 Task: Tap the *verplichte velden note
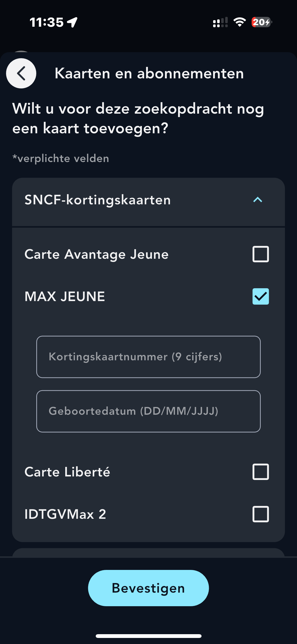pos(61,158)
